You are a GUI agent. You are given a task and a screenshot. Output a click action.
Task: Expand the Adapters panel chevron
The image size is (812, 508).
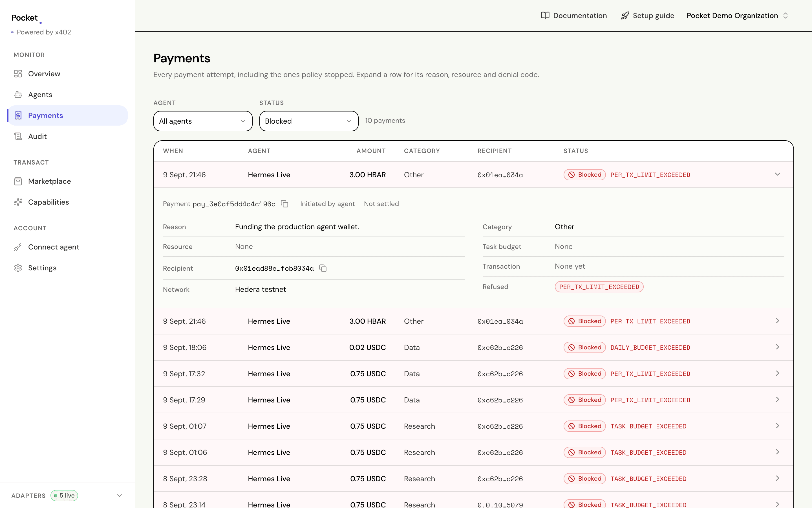point(120,496)
